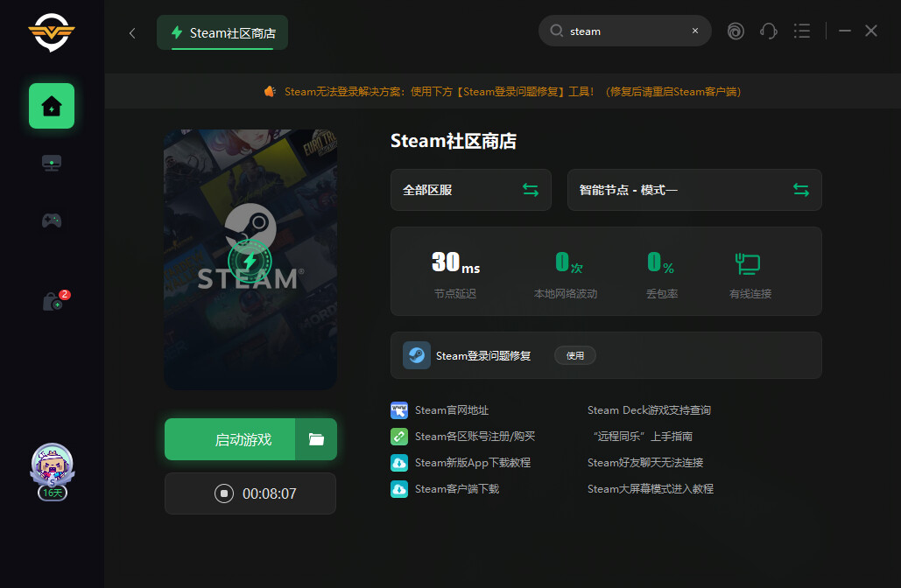Open the Steam官网地址 link

452,410
